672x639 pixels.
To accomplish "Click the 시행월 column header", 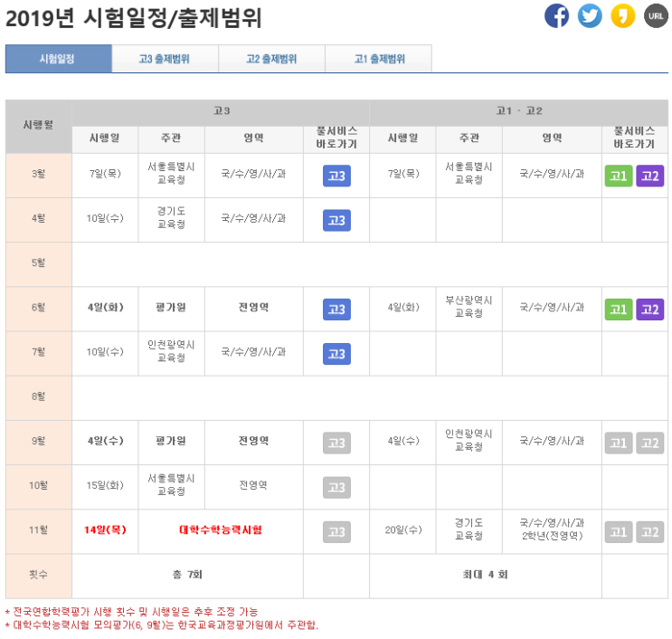I will click(x=39, y=126).
